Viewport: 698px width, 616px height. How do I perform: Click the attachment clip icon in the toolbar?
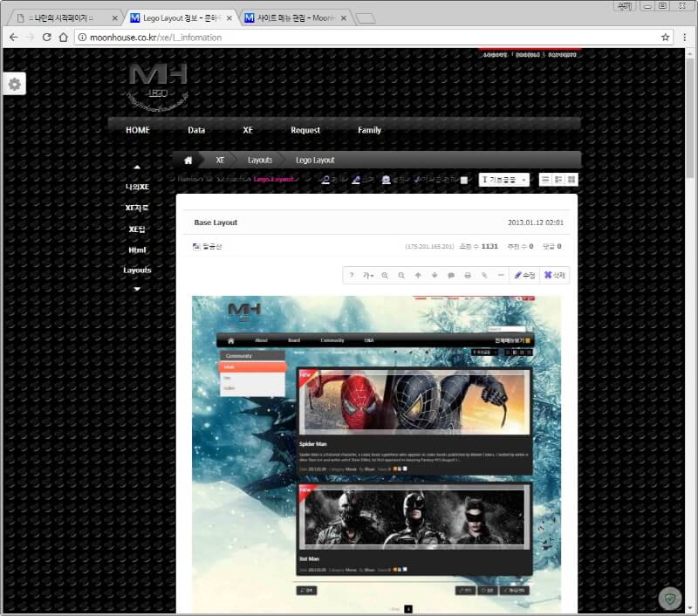pyautogui.click(x=484, y=276)
